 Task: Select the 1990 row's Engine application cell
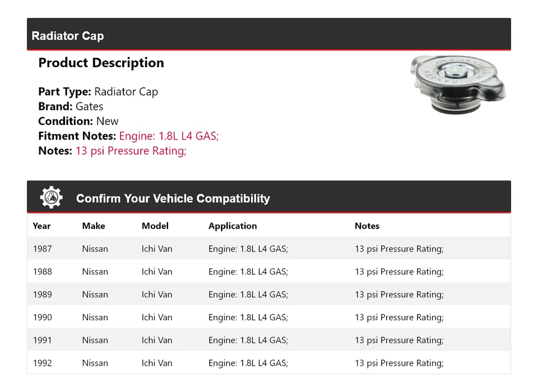tap(248, 318)
